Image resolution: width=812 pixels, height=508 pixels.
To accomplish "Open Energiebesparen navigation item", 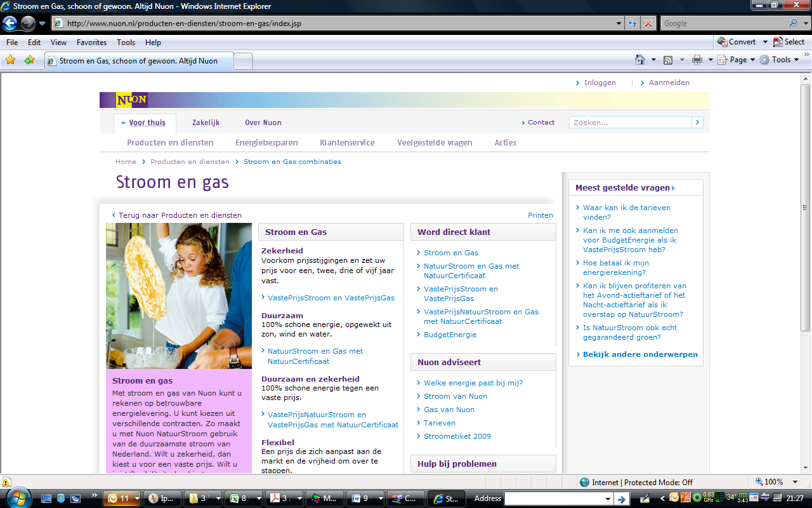I will 266,143.
